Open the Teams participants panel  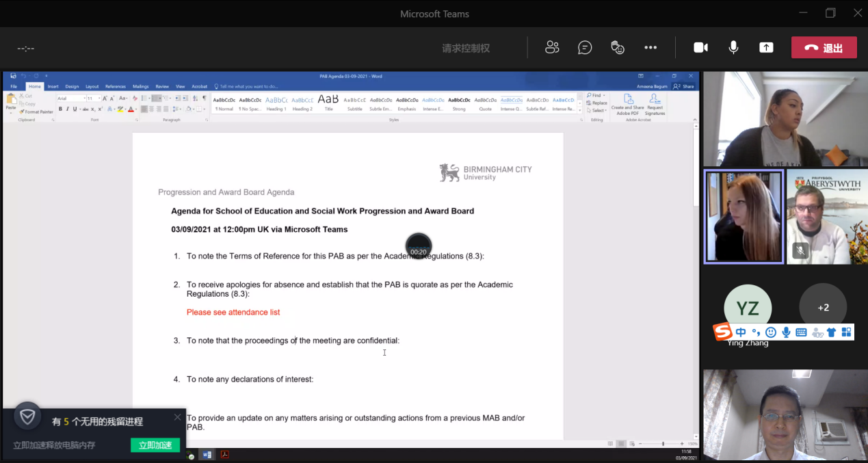tap(552, 47)
